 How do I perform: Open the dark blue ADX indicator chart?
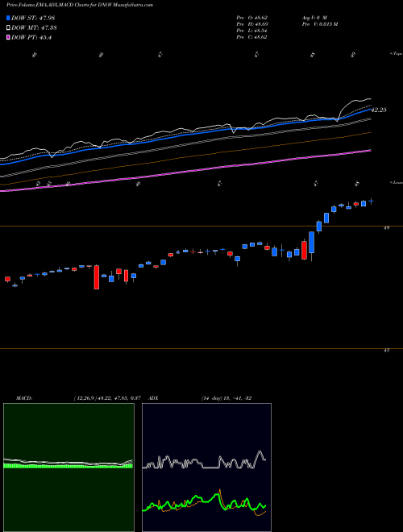coord(206,468)
